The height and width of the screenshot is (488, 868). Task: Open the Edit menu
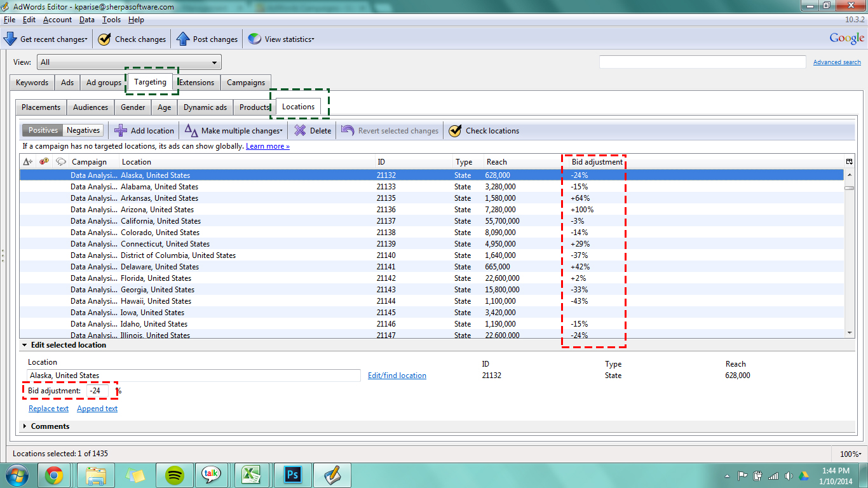29,20
